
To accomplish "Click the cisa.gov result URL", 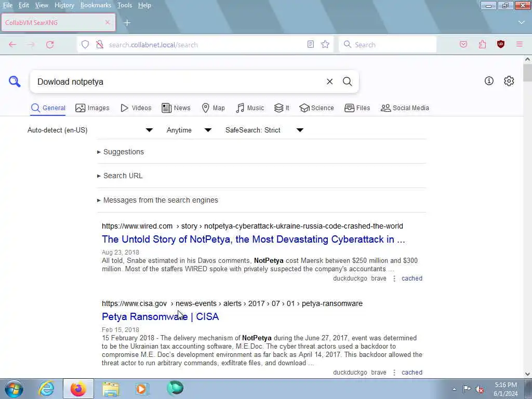I will click(x=232, y=303).
